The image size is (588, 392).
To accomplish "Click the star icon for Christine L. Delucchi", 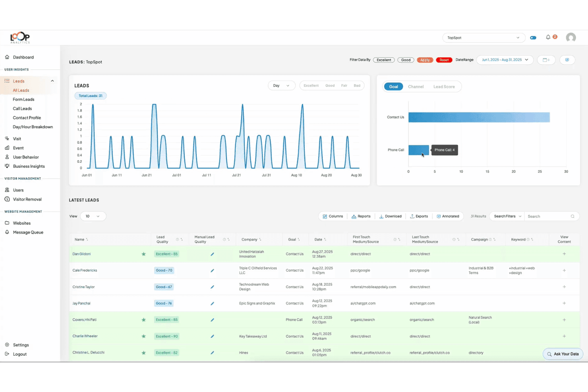I will [x=144, y=353].
